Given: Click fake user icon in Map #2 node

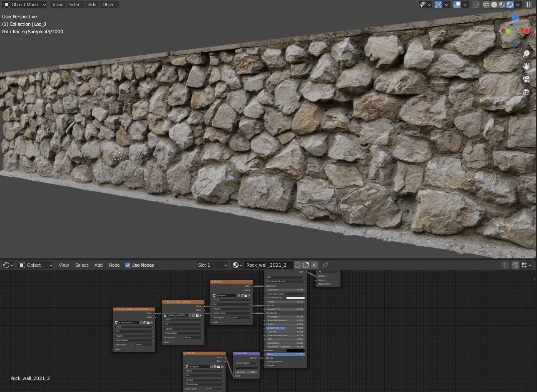Looking at the screenshot, I should [x=239, y=295].
